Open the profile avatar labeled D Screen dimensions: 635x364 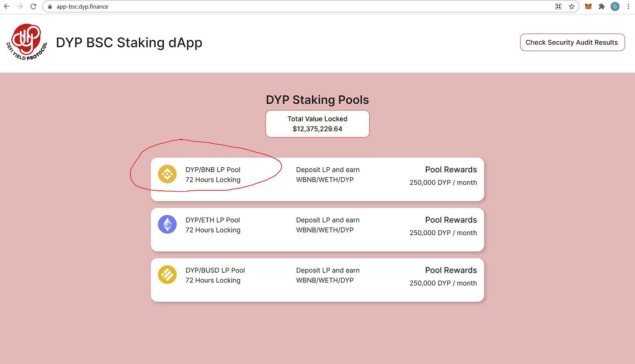tap(615, 7)
